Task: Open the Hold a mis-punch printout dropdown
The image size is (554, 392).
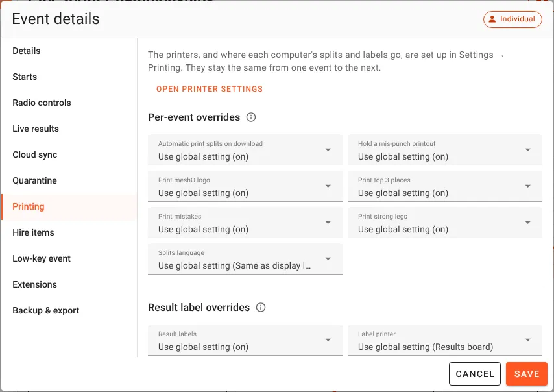Action: point(445,150)
